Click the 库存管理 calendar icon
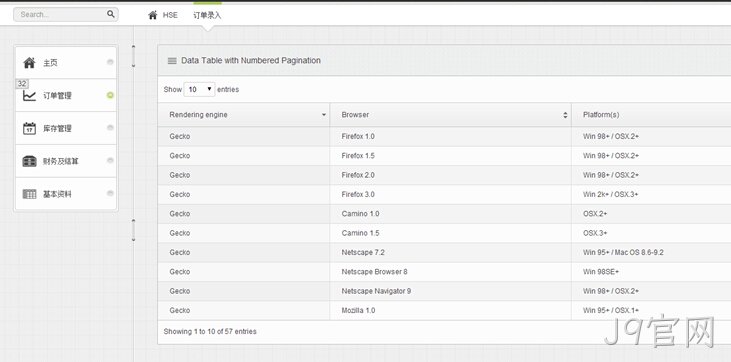 tap(29, 128)
